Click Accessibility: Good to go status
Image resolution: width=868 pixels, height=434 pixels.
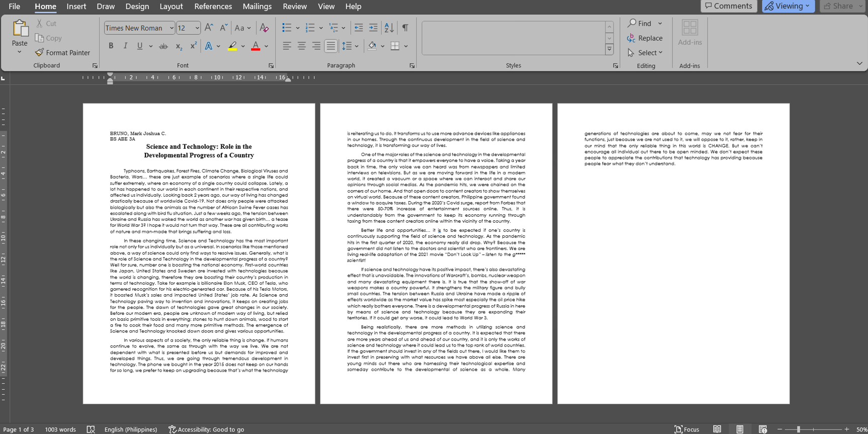click(x=206, y=429)
